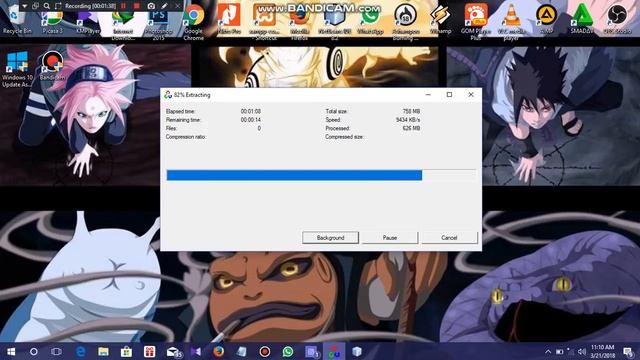Open Visual Studio from taskbar

196,351
